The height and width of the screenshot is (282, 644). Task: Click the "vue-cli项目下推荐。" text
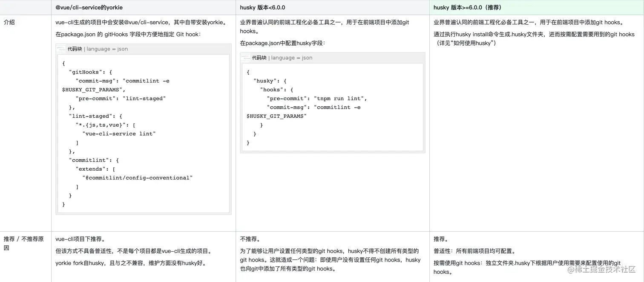click(x=80, y=239)
